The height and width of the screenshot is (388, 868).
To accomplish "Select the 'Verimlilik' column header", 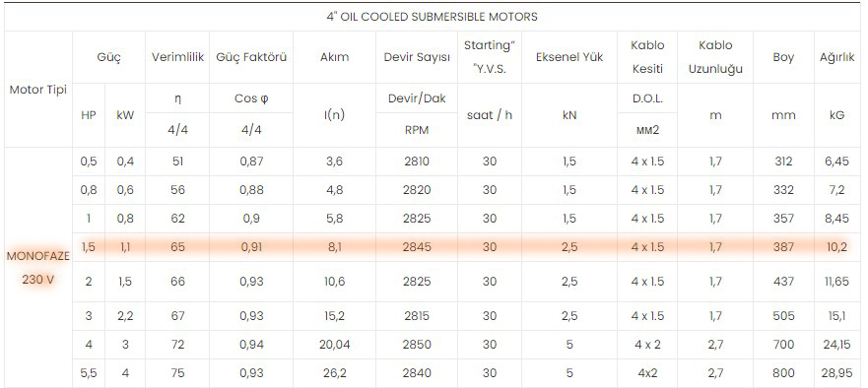I will point(177,57).
